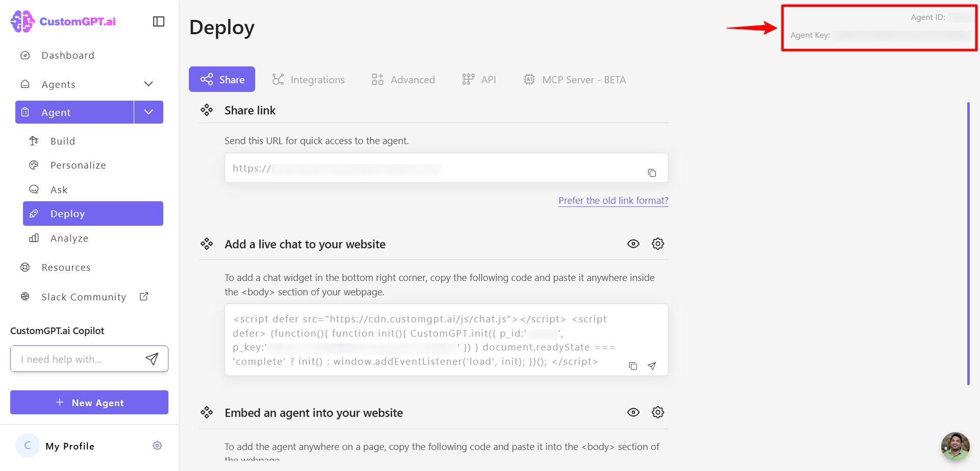
Task: Copy the live chat script code
Action: [x=633, y=366]
